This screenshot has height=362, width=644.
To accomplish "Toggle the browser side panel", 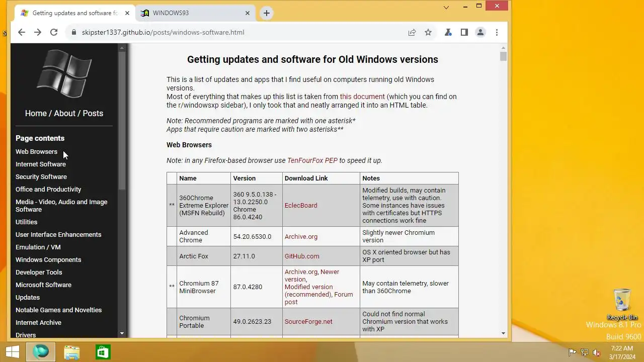I will click(464, 32).
